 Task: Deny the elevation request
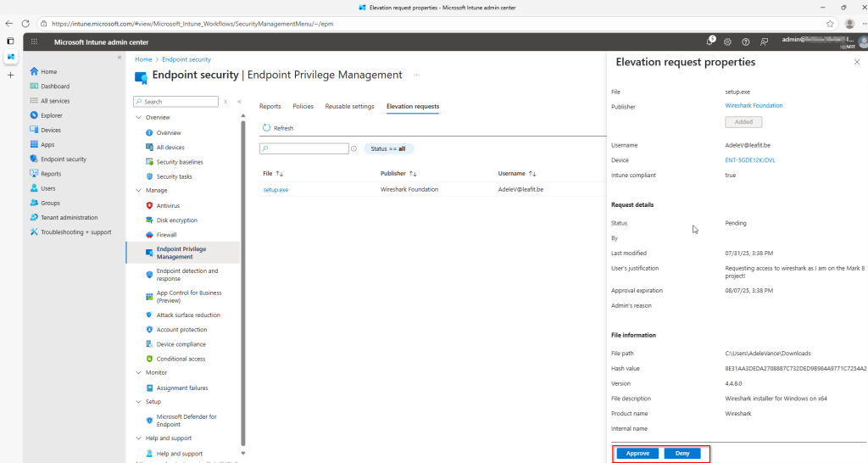[x=682, y=453]
